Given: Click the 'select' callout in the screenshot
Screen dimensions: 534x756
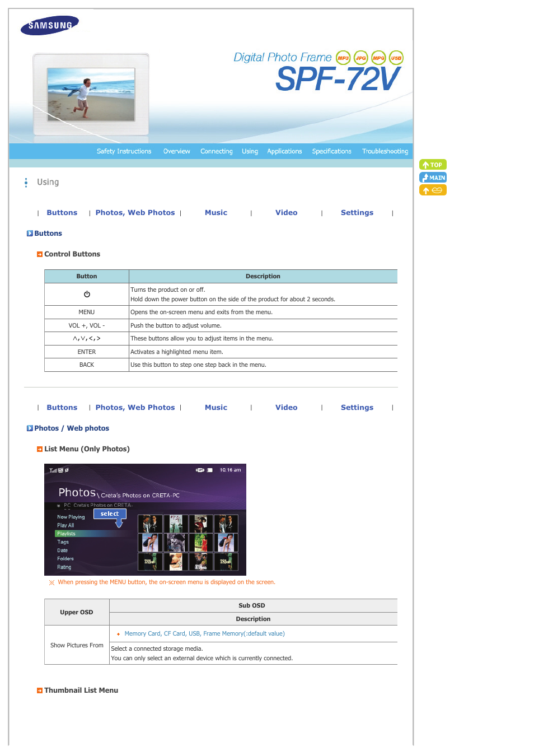Looking at the screenshot, I should (x=110, y=514).
